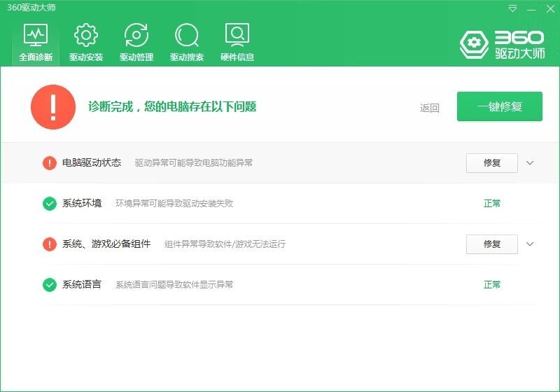Image resolution: width=560 pixels, height=392 pixels.
Task: Click the 正常 status for 系统环境
Action: click(492, 204)
